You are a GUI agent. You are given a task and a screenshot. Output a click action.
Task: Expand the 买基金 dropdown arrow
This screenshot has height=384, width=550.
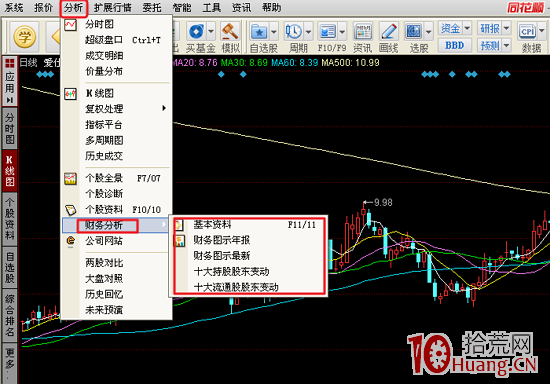211,32
